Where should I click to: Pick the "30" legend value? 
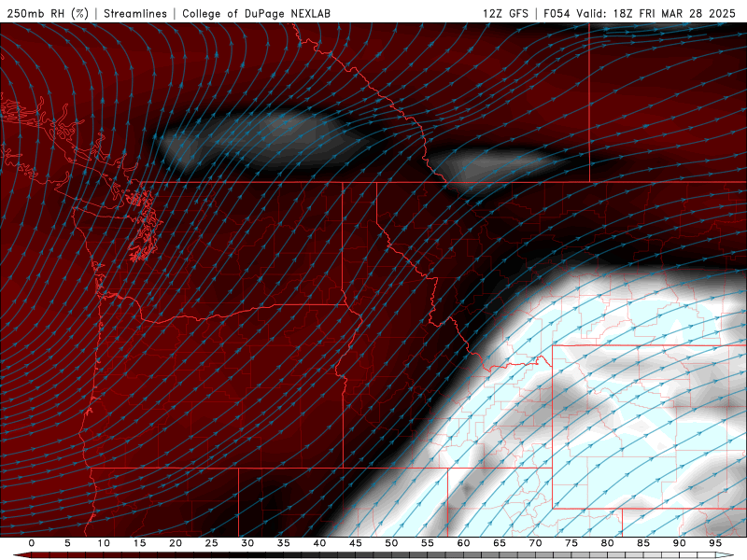tap(247, 543)
